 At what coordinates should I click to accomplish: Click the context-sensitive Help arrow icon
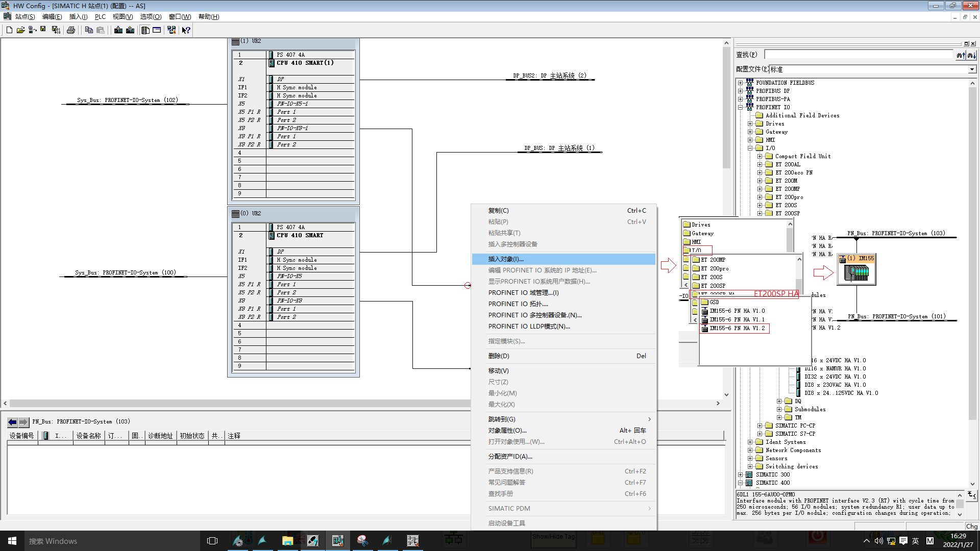point(186,30)
